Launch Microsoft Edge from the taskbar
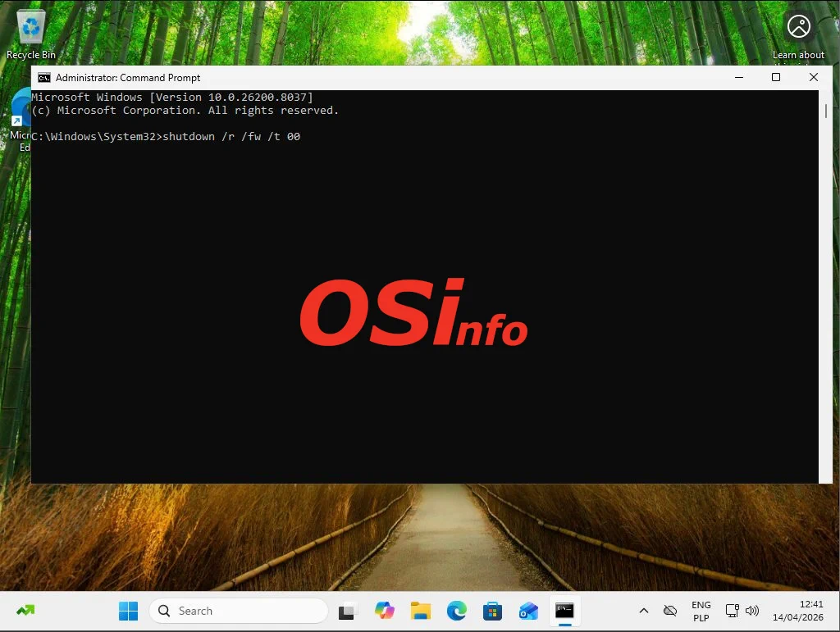This screenshot has width=840, height=632. point(457,611)
